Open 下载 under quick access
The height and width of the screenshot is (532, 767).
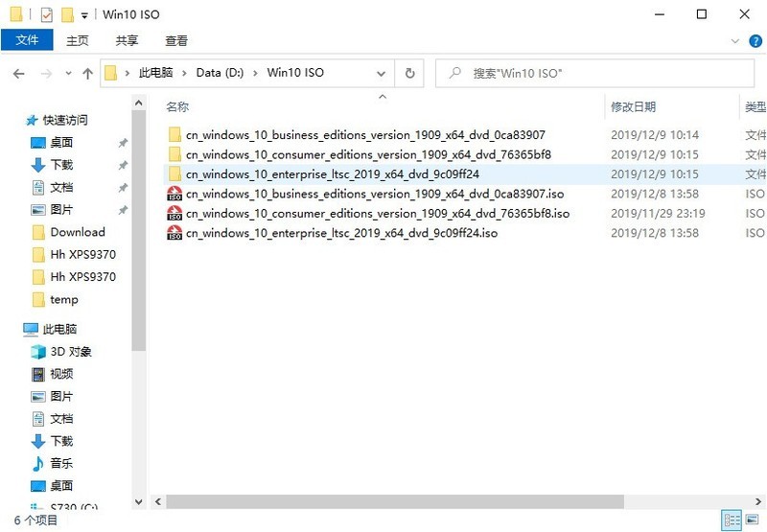pos(61,165)
